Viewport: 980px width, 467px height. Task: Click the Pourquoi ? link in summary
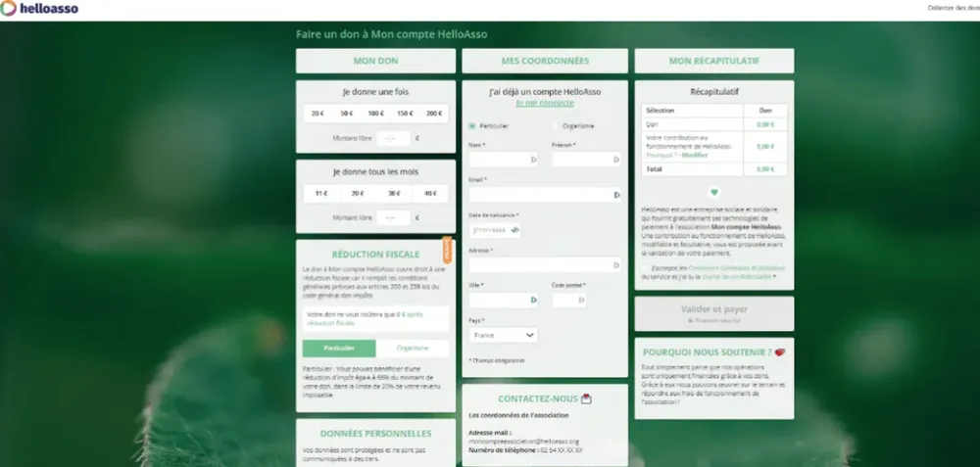661,155
